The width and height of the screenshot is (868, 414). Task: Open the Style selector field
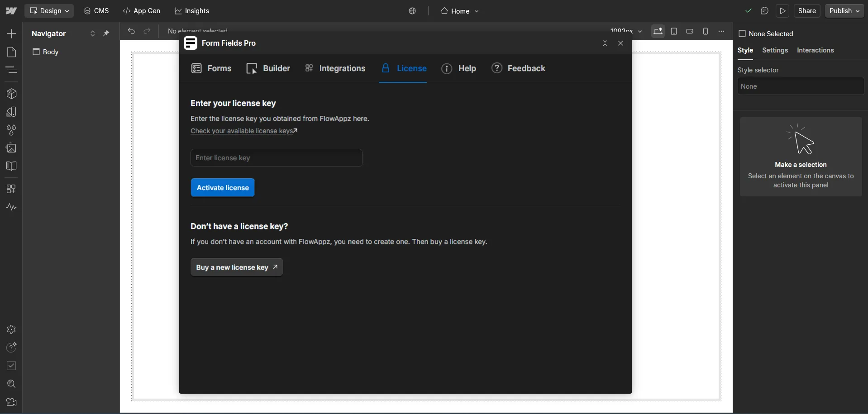click(801, 86)
